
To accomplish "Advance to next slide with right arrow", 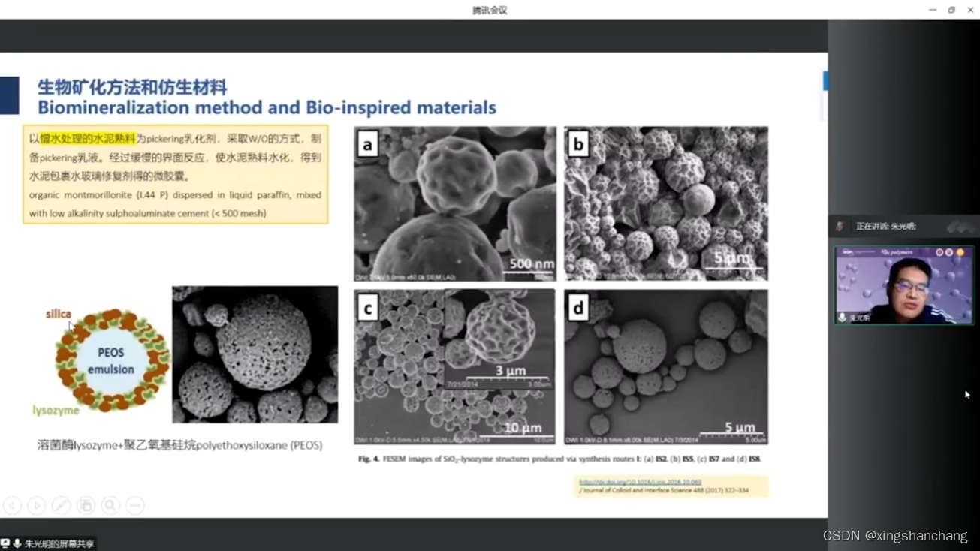I will [x=37, y=506].
